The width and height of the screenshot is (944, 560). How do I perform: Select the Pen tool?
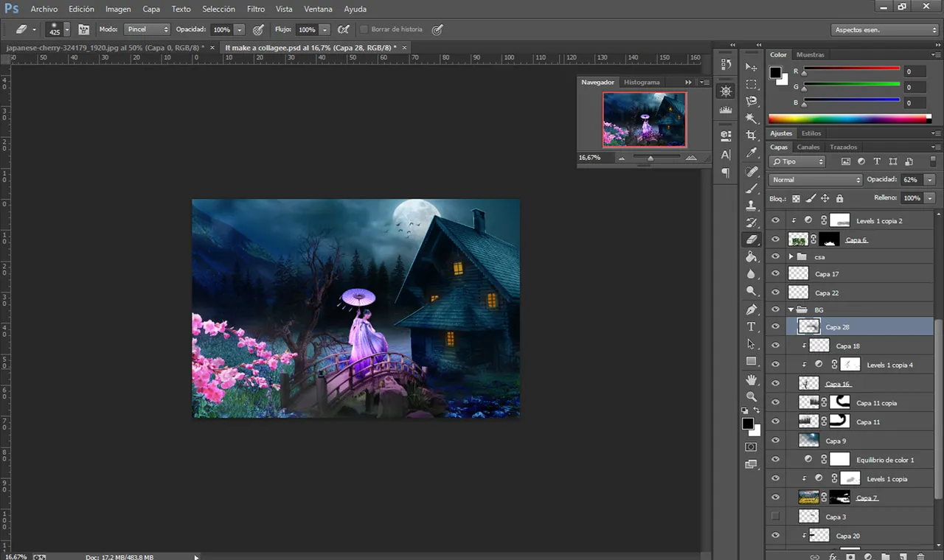[x=752, y=309]
